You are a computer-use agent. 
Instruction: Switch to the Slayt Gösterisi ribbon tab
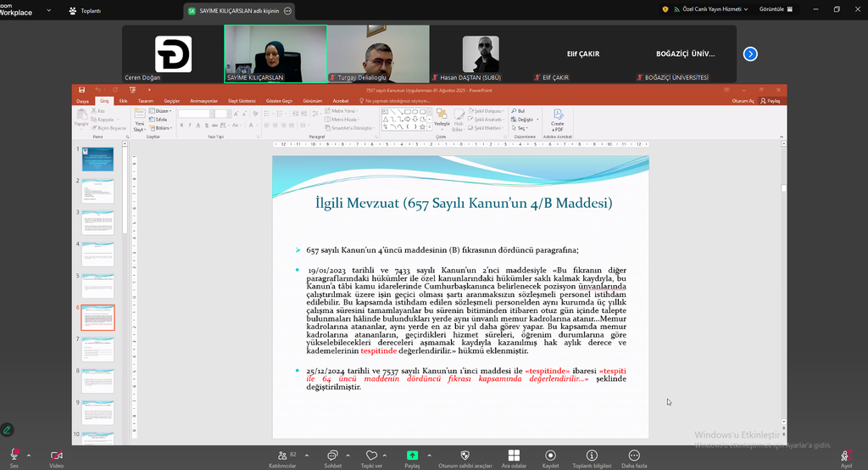242,101
